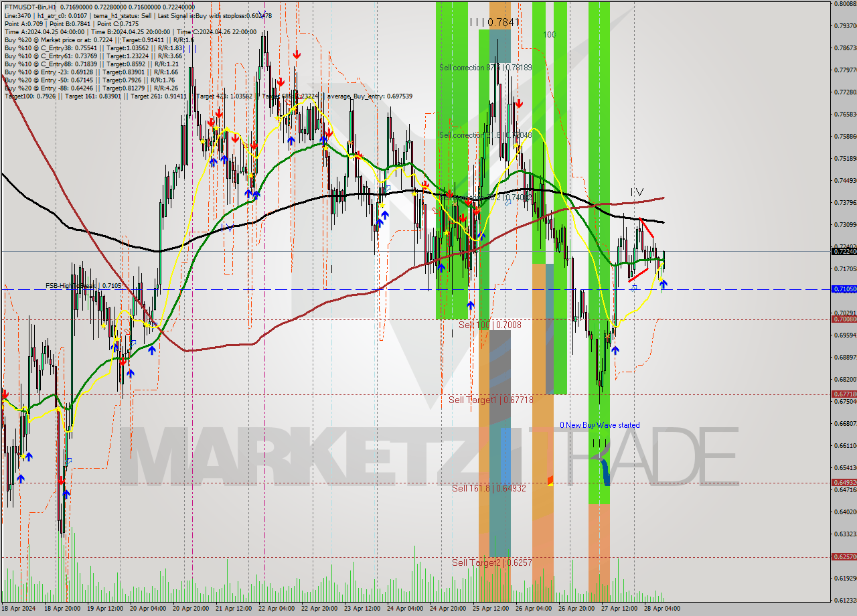Click the '19 Apr 12:00' time axis label
Viewport: 857px width, 616px height.
click(106, 609)
